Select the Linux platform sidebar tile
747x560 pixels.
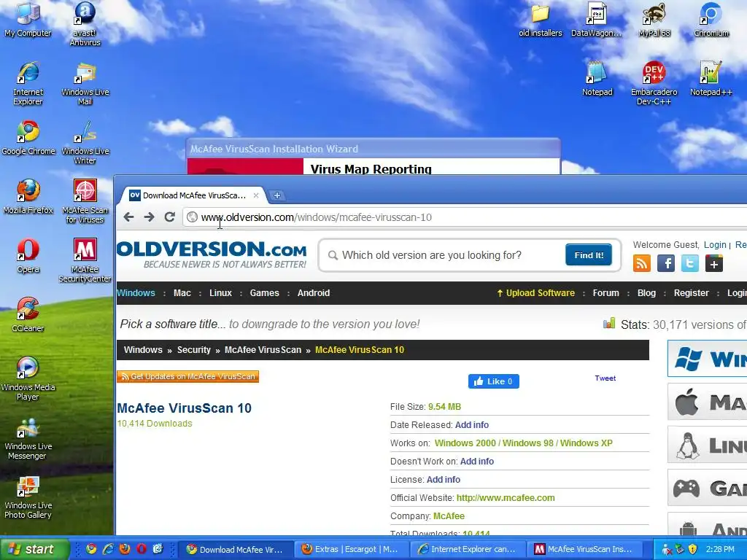point(708,445)
